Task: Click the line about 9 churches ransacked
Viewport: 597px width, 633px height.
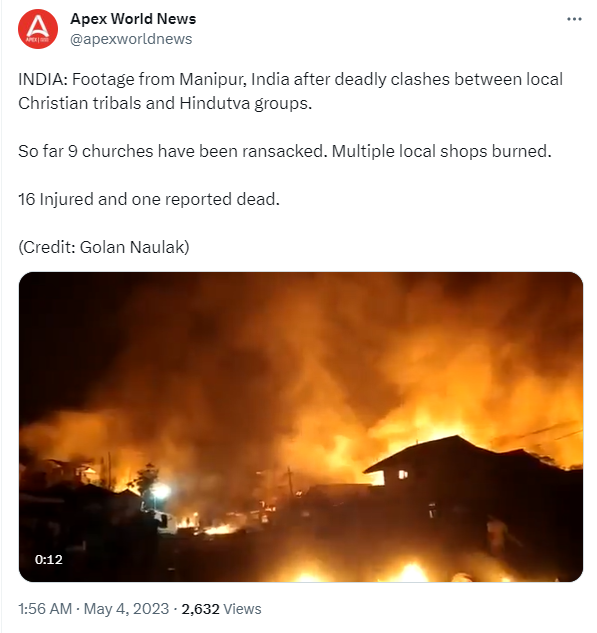Action: pyautogui.click(x=285, y=151)
